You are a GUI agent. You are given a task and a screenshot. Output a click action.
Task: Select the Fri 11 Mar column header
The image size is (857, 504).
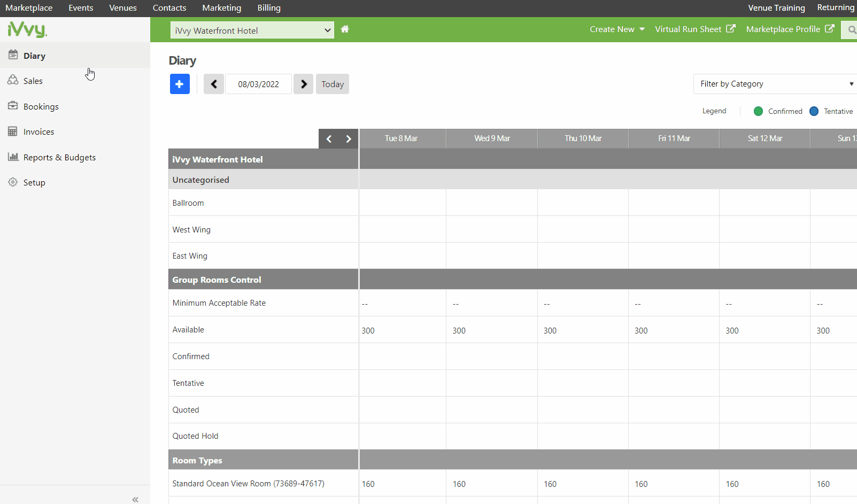click(x=674, y=138)
